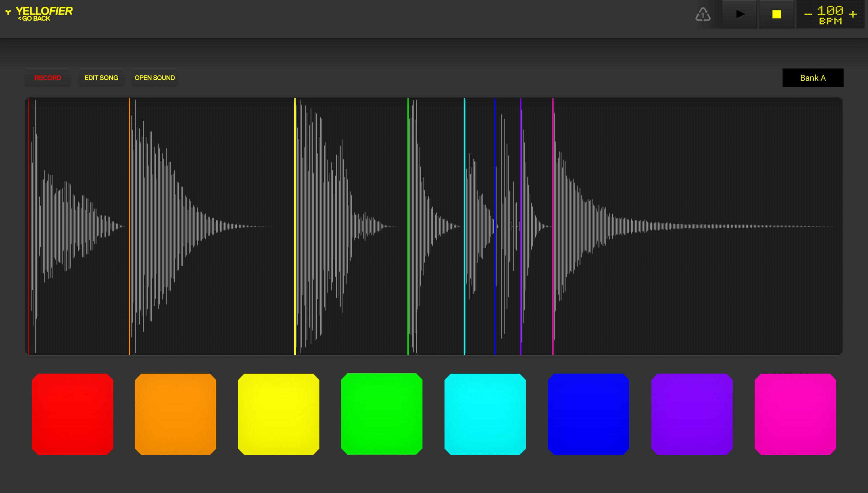Viewport: 868px width, 493px height.
Task: Decrease BPM with the minus button
Action: pyautogui.click(x=808, y=15)
